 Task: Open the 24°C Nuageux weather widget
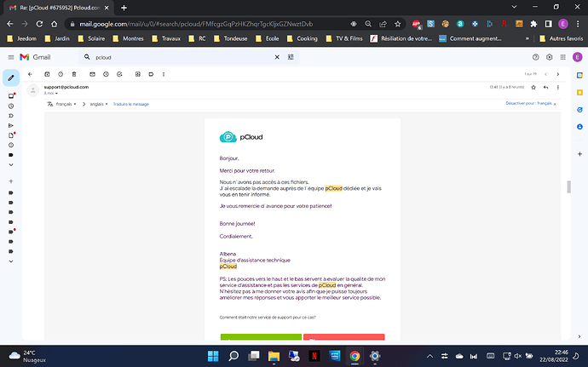click(x=27, y=356)
